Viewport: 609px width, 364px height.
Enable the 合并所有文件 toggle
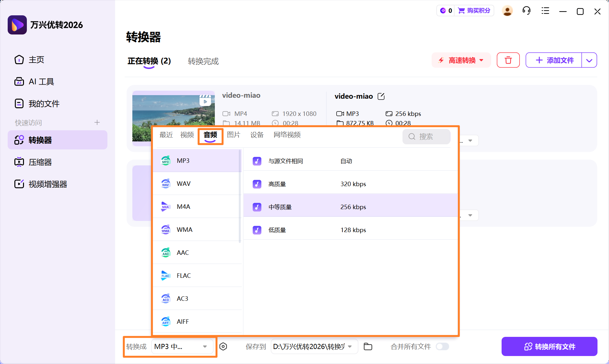pos(443,346)
